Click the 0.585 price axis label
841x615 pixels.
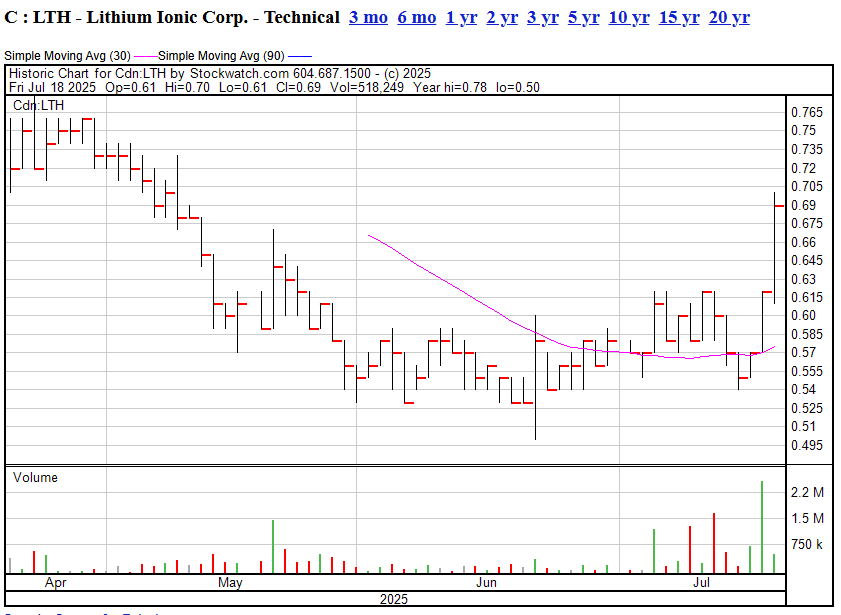(807, 334)
